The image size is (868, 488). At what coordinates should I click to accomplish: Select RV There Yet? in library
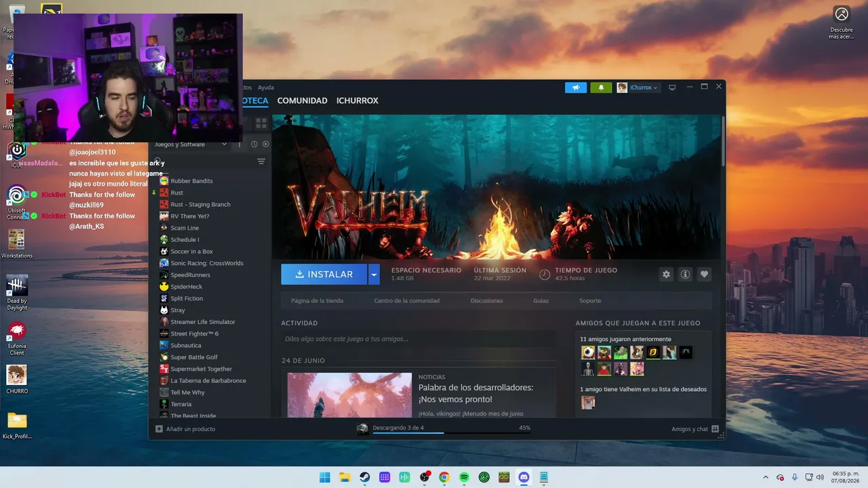click(190, 216)
